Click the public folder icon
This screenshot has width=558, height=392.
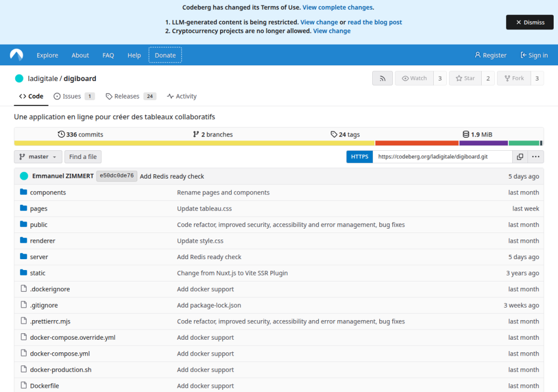tap(23, 224)
